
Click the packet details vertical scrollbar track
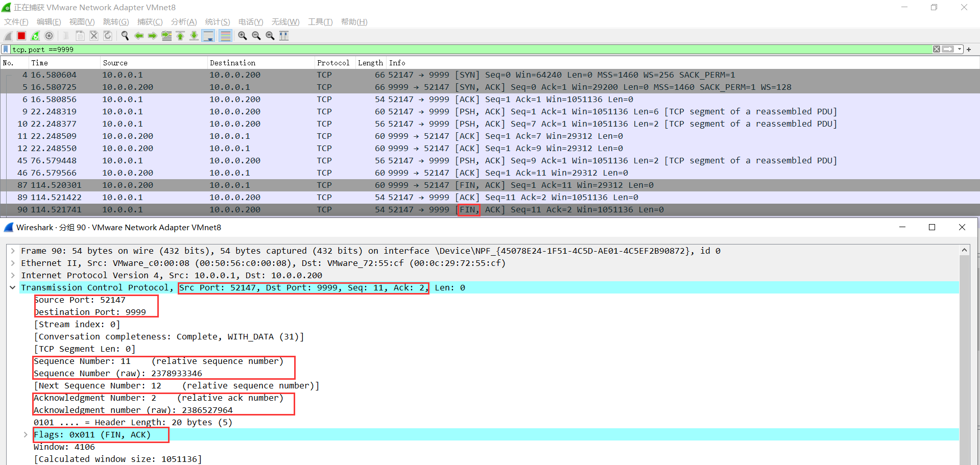[964, 360]
